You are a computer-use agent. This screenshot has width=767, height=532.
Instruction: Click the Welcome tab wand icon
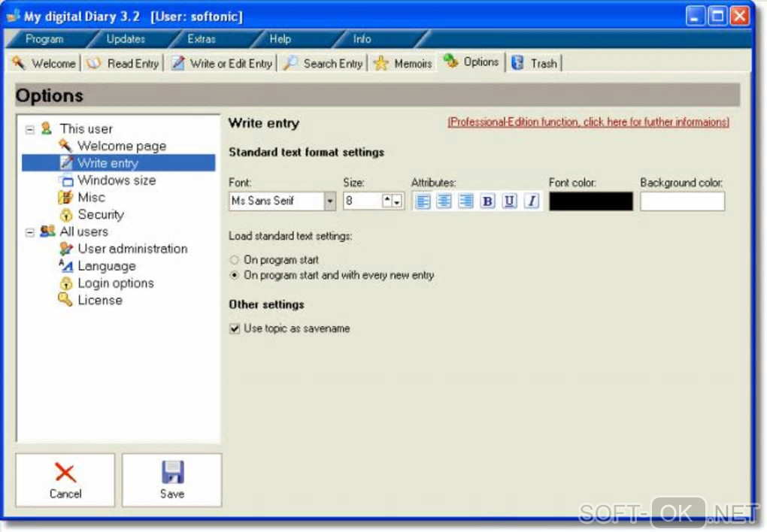point(19,63)
